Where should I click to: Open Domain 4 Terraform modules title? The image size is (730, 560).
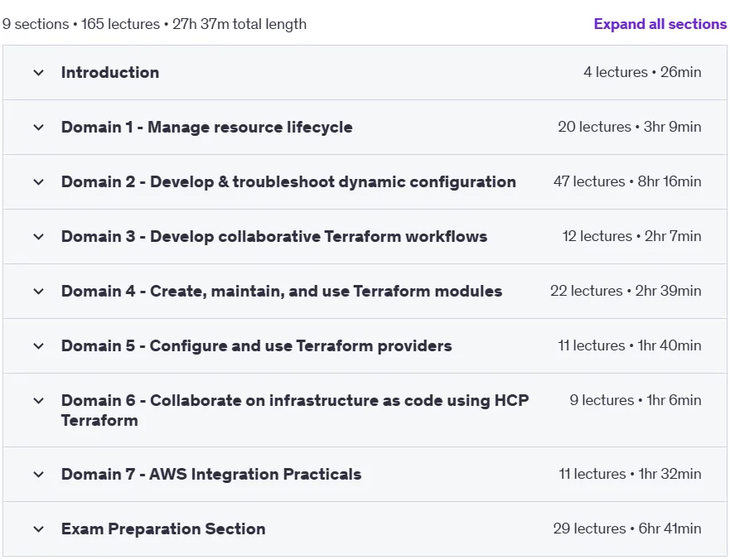pyautogui.click(x=282, y=291)
